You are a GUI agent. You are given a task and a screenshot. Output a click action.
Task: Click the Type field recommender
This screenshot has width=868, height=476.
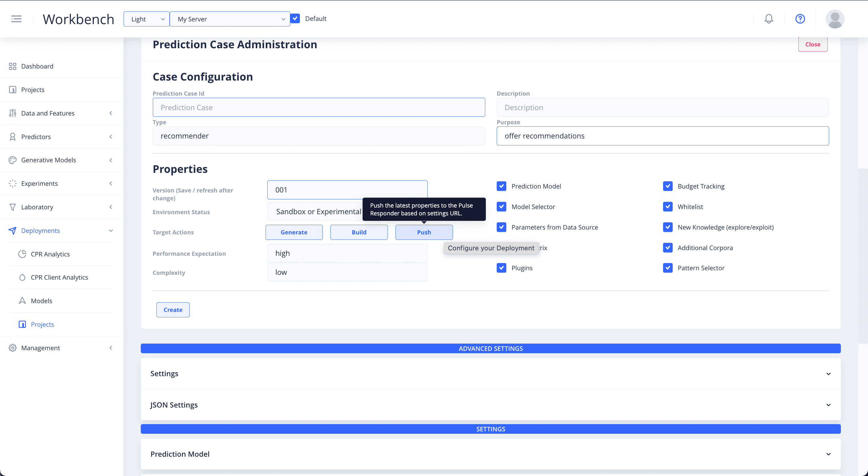[319, 136]
